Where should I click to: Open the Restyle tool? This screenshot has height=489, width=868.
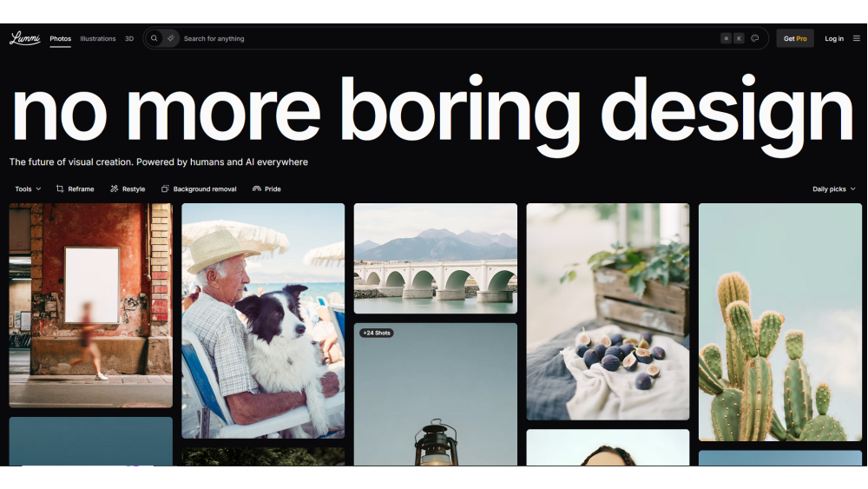point(128,188)
